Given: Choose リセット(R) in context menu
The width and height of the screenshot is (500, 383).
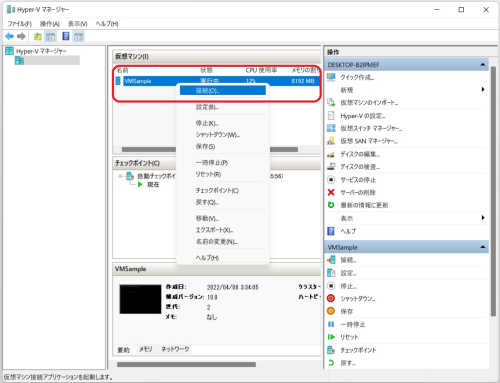Looking at the screenshot, I should tap(223, 174).
